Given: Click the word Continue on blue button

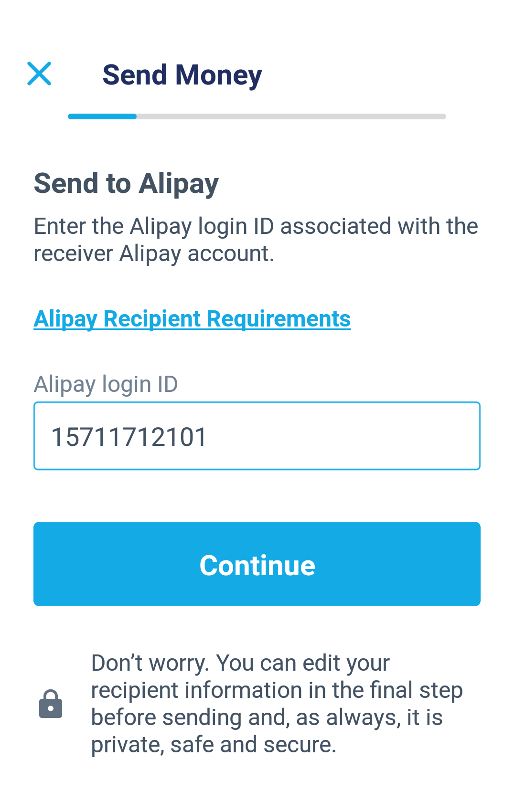Looking at the screenshot, I should [257, 565].
